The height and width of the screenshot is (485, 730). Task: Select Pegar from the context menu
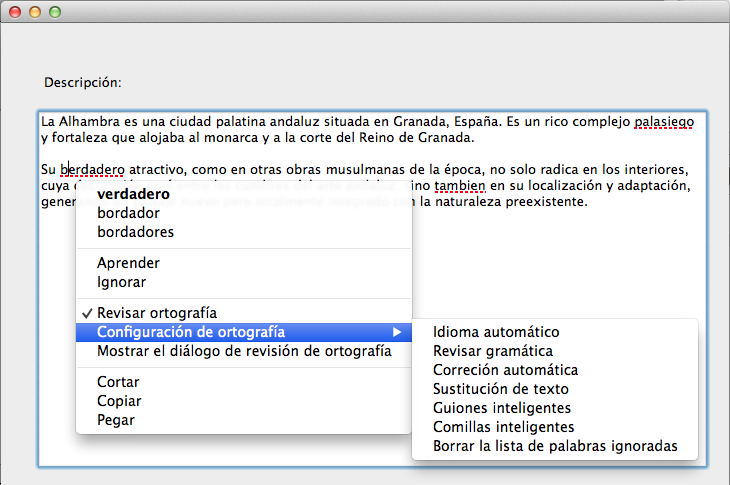(115, 420)
